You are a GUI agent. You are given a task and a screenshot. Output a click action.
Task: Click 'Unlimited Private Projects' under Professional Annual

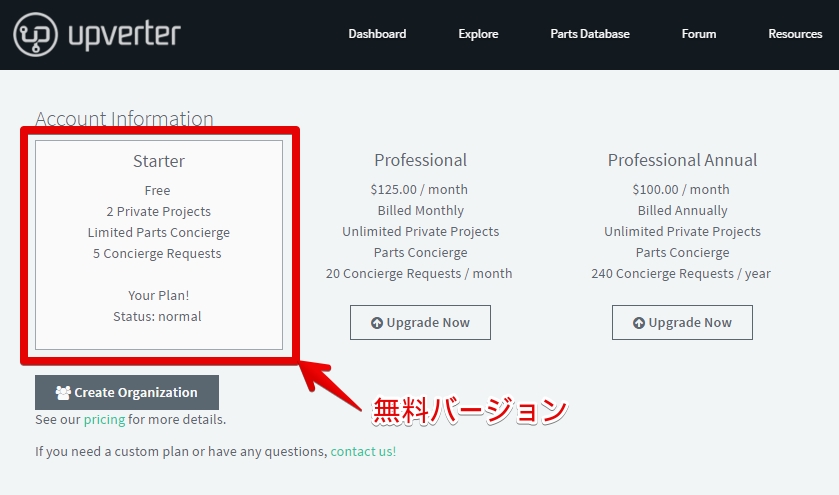[x=682, y=231]
